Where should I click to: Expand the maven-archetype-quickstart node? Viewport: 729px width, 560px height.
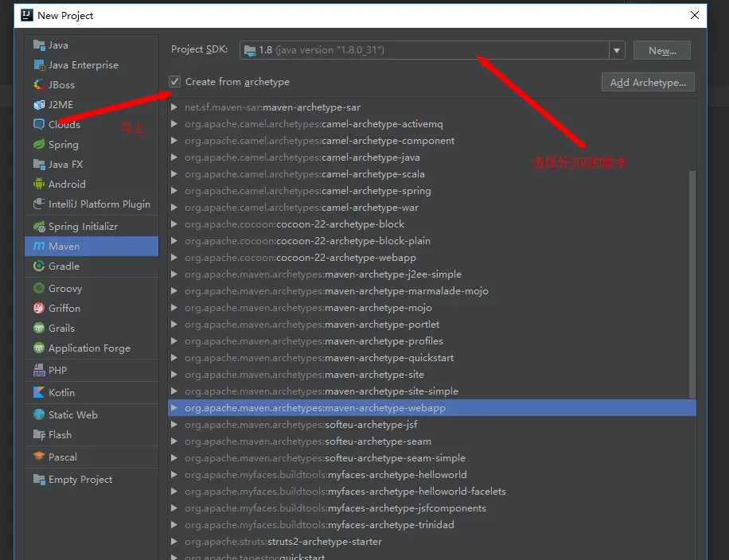(173, 358)
